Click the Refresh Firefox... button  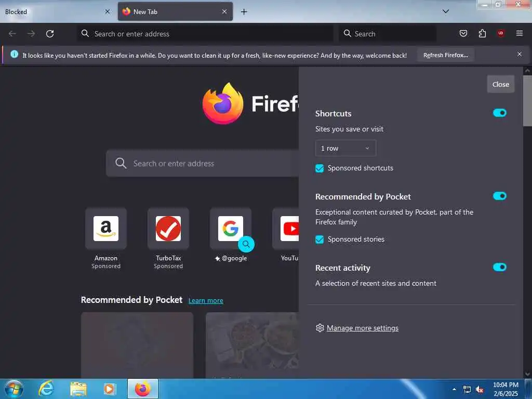[x=445, y=55]
